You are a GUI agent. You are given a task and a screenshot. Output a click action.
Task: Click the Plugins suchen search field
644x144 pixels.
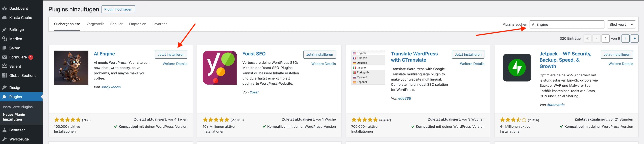567,24
